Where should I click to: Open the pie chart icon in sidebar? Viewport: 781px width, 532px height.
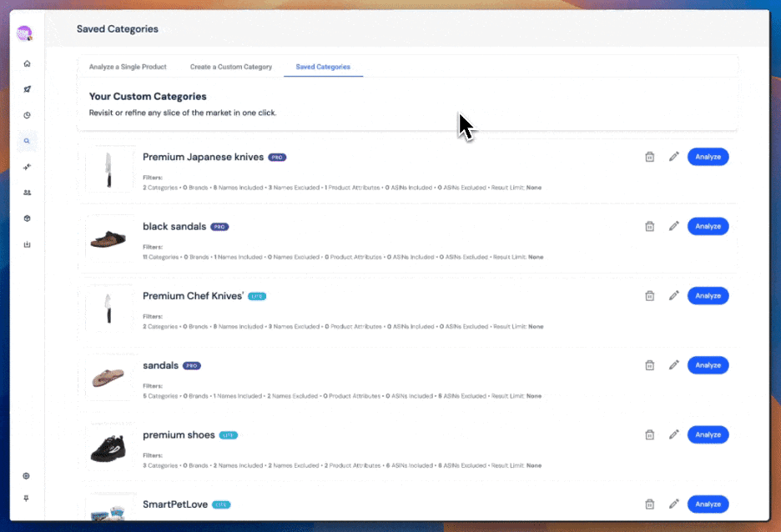pyautogui.click(x=27, y=115)
